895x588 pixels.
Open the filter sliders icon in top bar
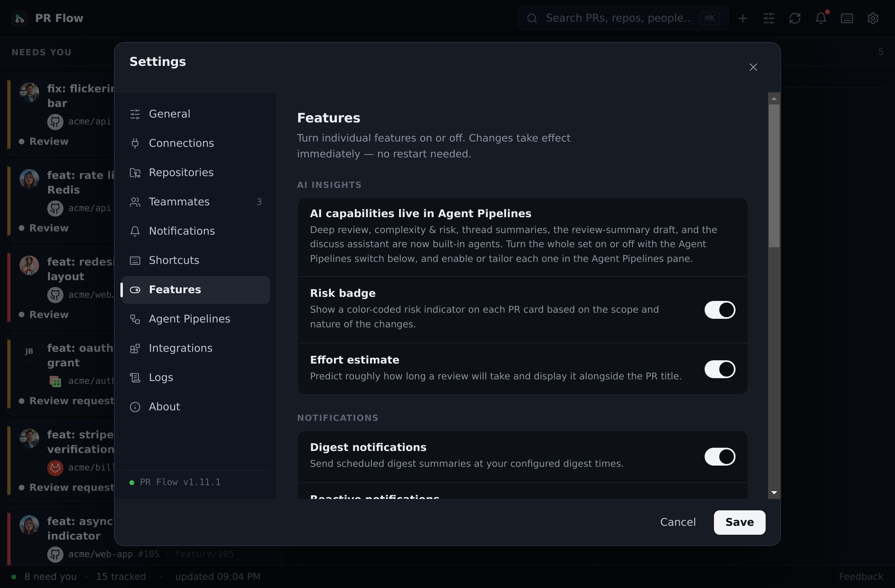pyautogui.click(x=769, y=18)
